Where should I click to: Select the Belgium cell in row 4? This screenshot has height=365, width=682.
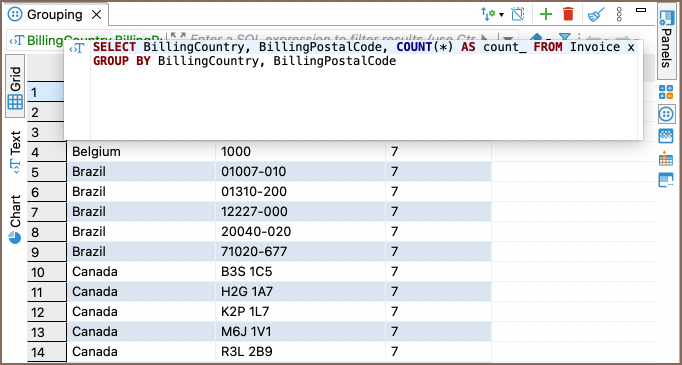click(x=141, y=151)
